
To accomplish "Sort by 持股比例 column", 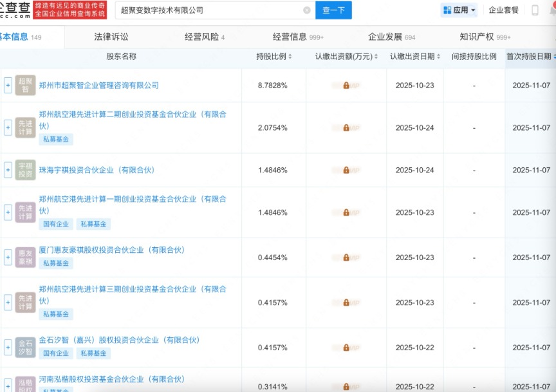I will pyautogui.click(x=274, y=57).
